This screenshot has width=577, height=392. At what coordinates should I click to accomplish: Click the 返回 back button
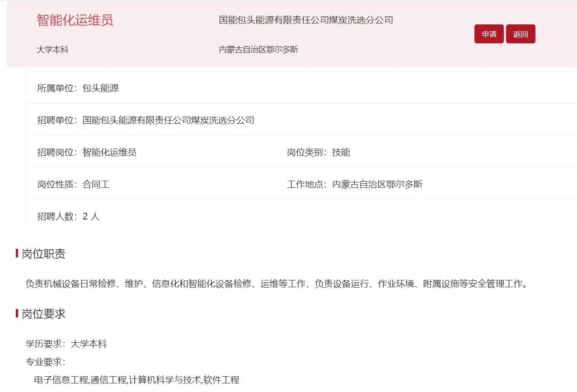click(x=521, y=34)
